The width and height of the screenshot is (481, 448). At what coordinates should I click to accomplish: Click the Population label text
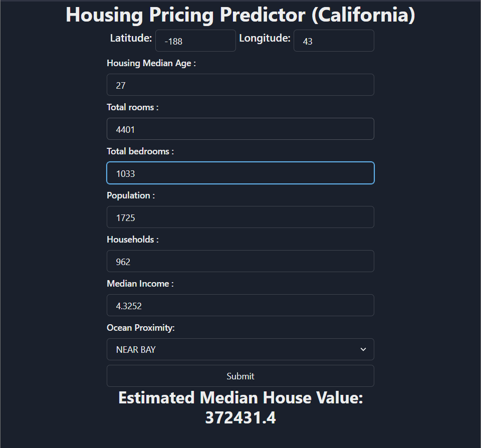click(131, 195)
